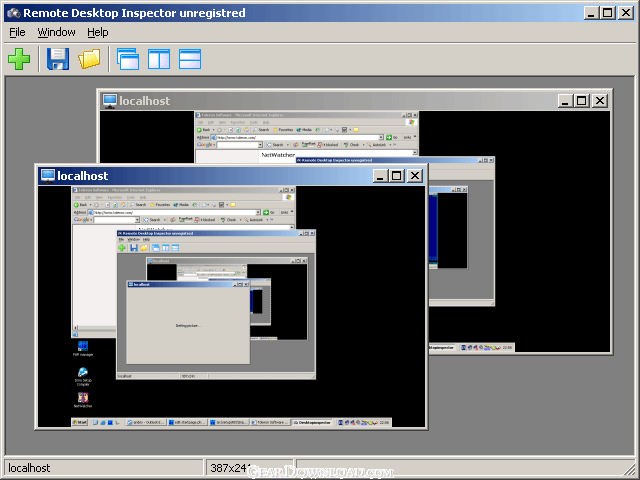Cascade windows using the toolbar icon

click(x=128, y=59)
